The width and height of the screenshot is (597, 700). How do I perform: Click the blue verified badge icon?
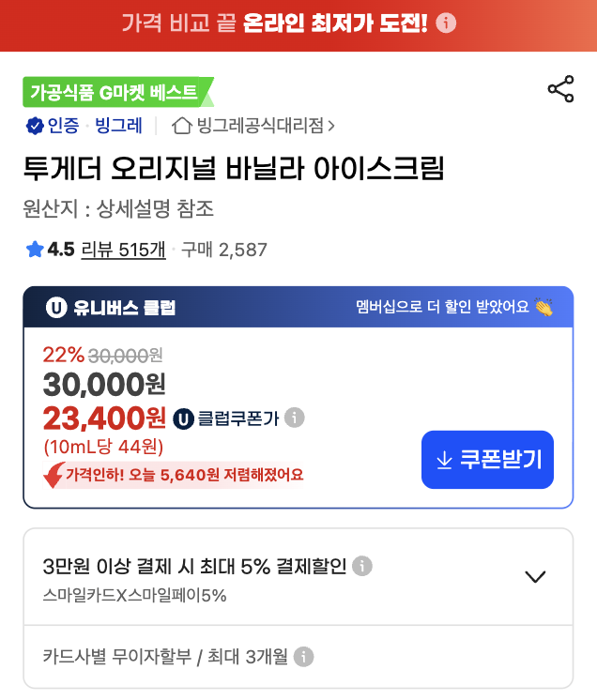click(x=35, y=126)
